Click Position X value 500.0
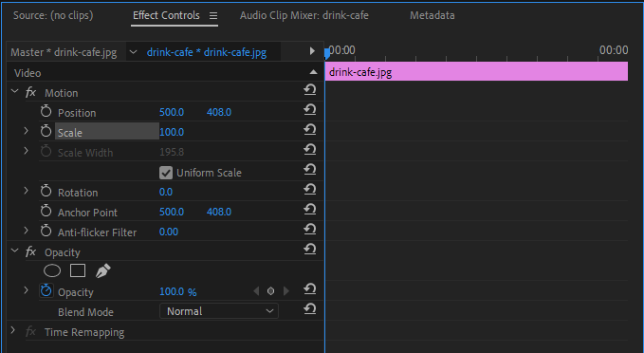This screenshot has width=644, height=353. point(172,112)
